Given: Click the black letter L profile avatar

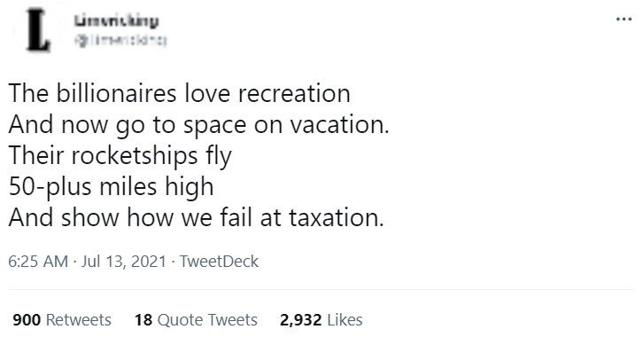Looking at the screenshot, I should click(37, 30).
